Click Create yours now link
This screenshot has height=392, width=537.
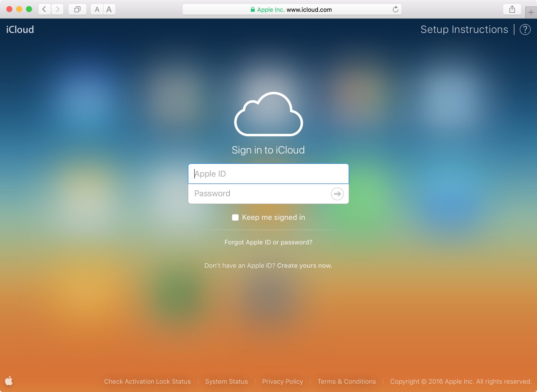[305, 266]
